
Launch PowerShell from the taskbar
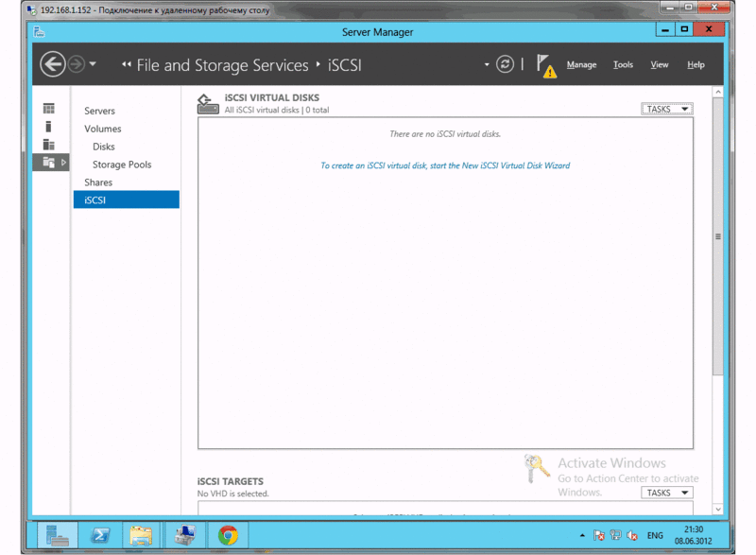(x=100, y=535)
